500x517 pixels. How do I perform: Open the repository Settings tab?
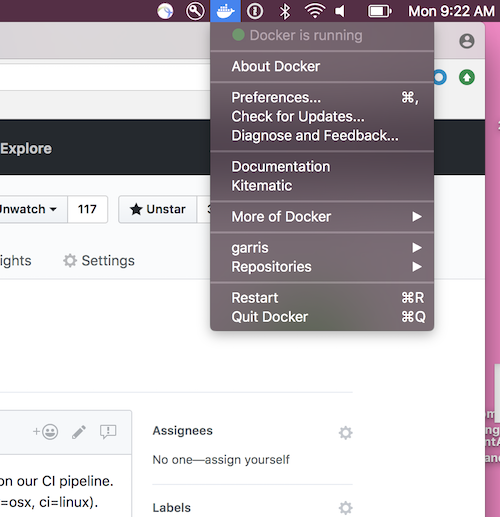[99, 261]
